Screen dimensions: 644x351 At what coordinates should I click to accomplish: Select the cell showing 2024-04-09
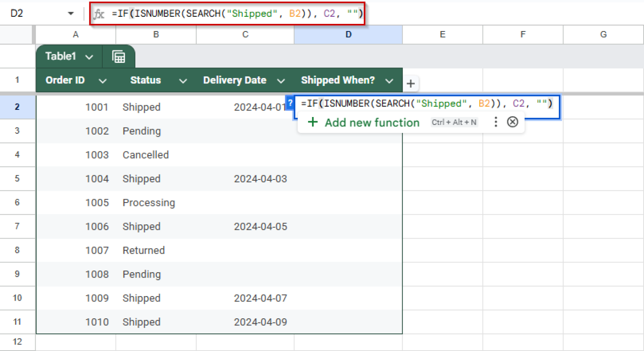(260, 322)
